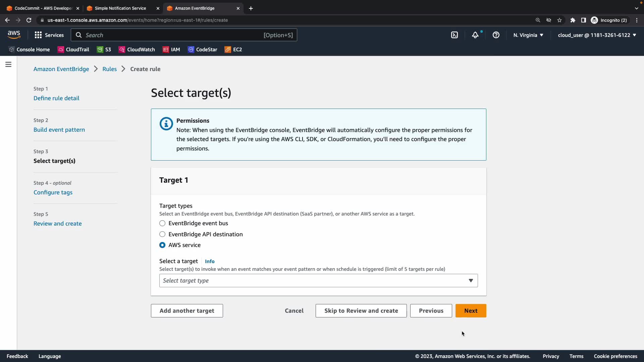Select the AWS service radio option
This screenshot has height=362, width=644.
[x=162, y=245]
